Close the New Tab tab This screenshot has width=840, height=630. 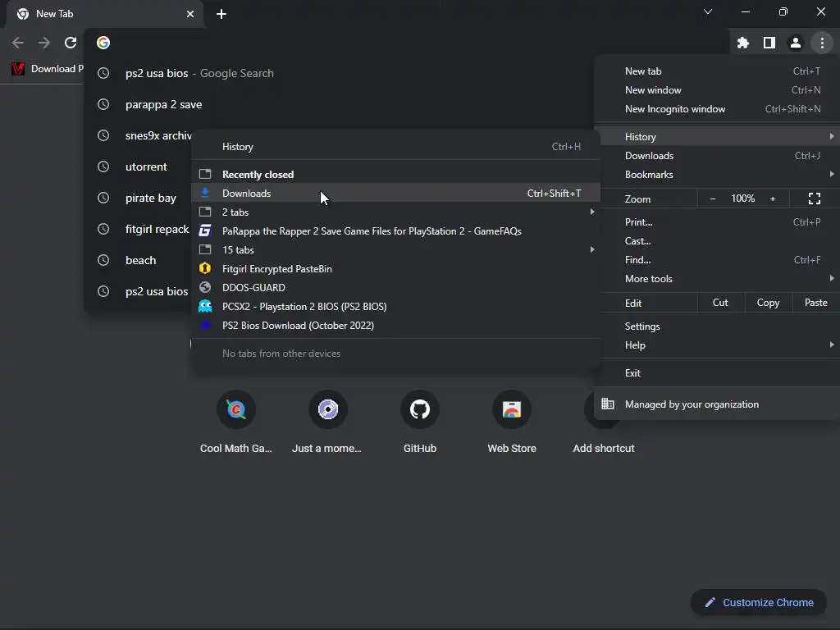click(190, 14)
